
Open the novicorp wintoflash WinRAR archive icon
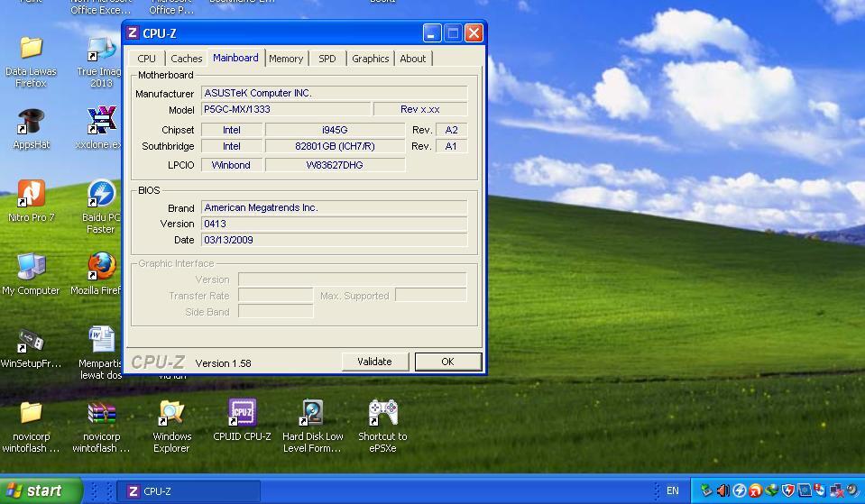coord(102,412)
